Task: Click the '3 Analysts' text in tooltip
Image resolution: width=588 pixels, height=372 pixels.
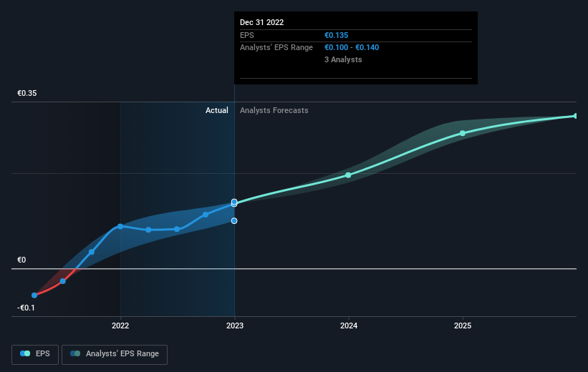Action: click(x=343, y=59)
